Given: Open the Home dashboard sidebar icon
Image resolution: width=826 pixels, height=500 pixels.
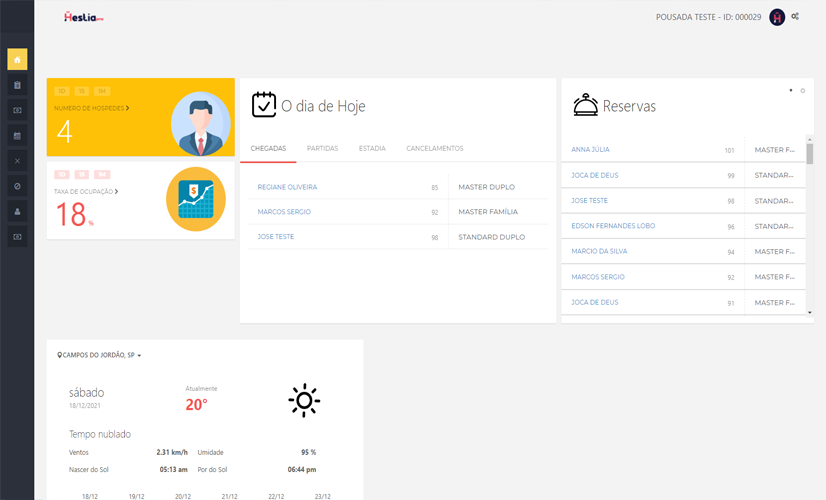Looking at the screenshot, I should [17, 60].
